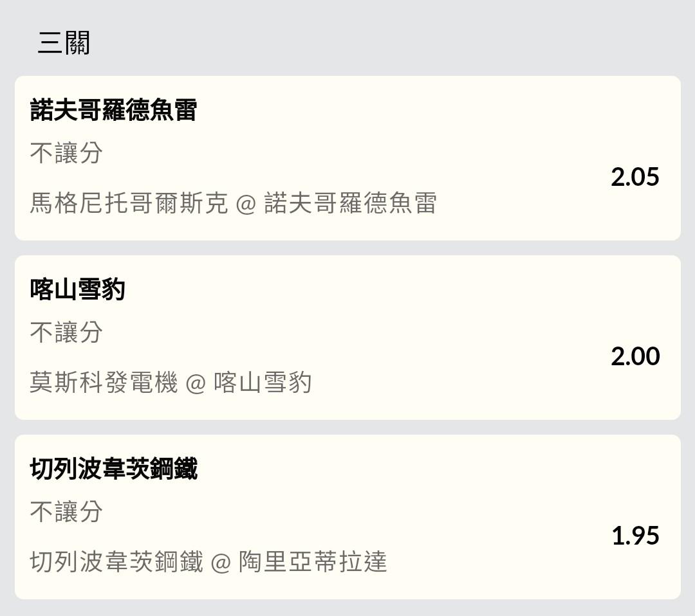The image size is (695, 616).
Task: Select the bold 喀山雪豹 pick title
Action: 77,289
